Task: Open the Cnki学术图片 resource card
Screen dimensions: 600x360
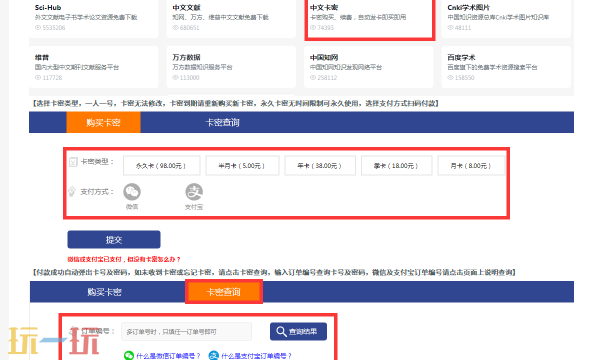Action: (x=506, y=18)
